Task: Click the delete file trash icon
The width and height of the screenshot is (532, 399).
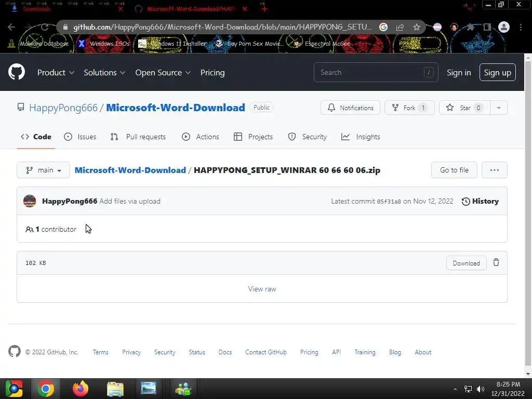Action: point(496,262)
